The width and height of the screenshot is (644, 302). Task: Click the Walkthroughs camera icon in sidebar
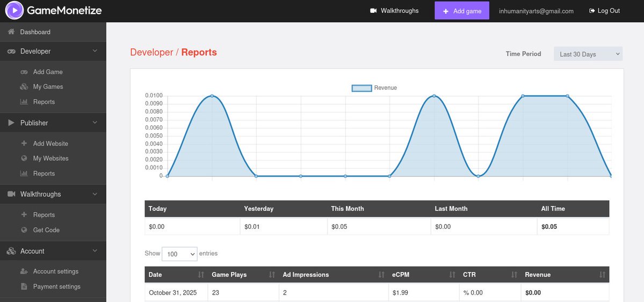click(11, 194)
